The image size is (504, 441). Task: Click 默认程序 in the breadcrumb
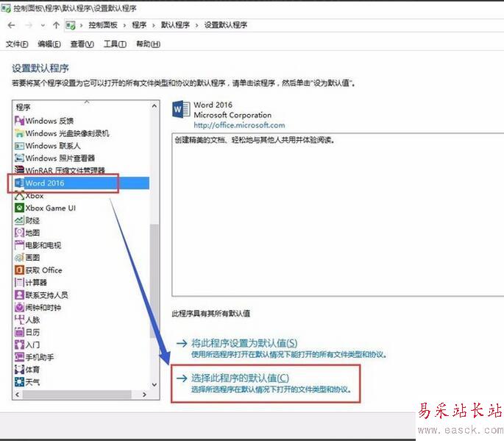click(175, 25)
